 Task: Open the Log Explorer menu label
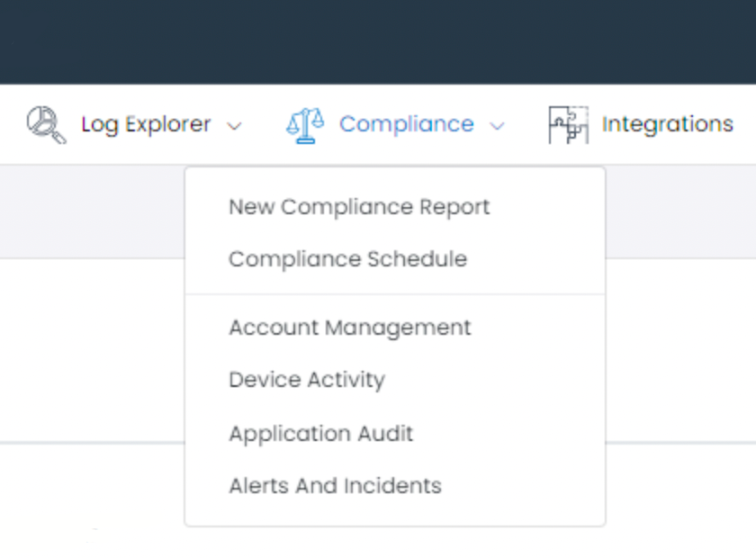pos(146,124)
